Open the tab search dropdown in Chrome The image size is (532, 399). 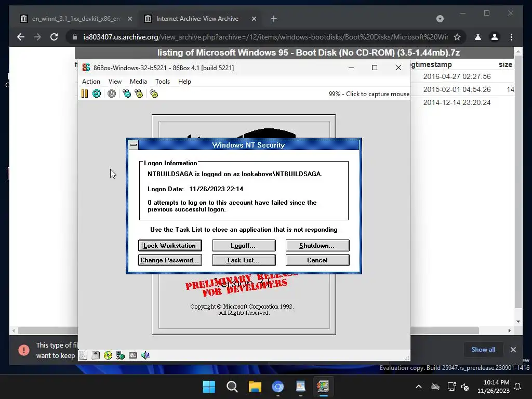coord(440,19)
